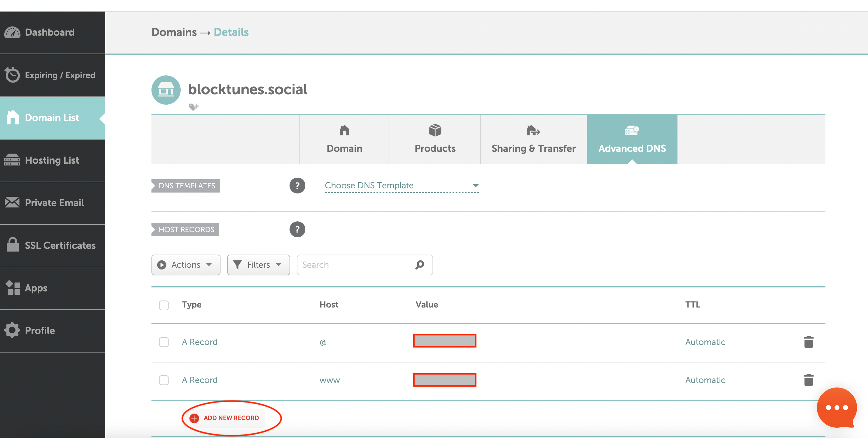Click the Details breadcrumb link
Image resolution: width=868 pixels, height=438 pixels.
(231, 32)
